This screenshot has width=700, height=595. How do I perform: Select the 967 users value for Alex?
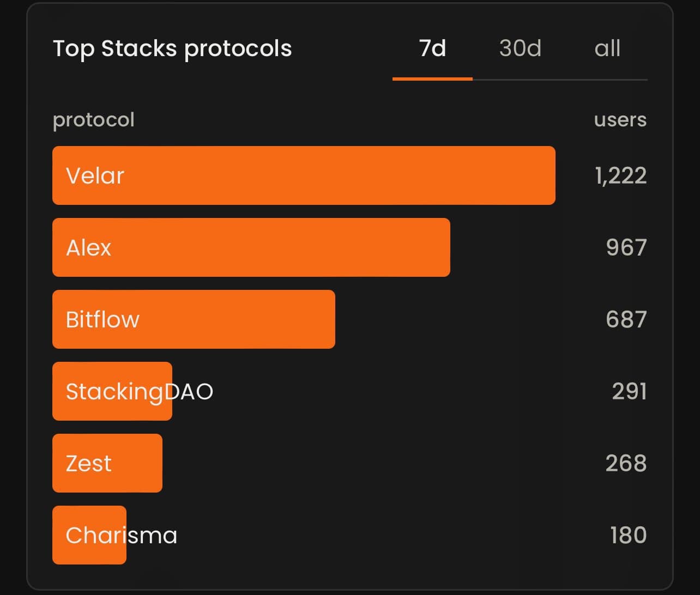[626, 248]
